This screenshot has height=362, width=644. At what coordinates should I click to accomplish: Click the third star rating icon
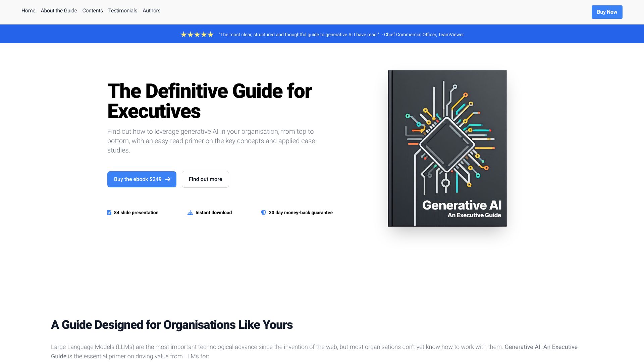[196, 34]
